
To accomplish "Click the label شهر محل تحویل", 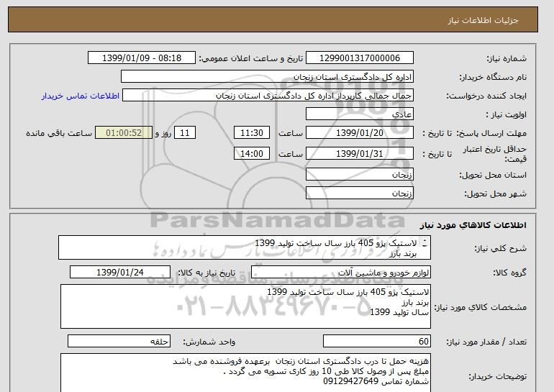I will click(495, 193).
